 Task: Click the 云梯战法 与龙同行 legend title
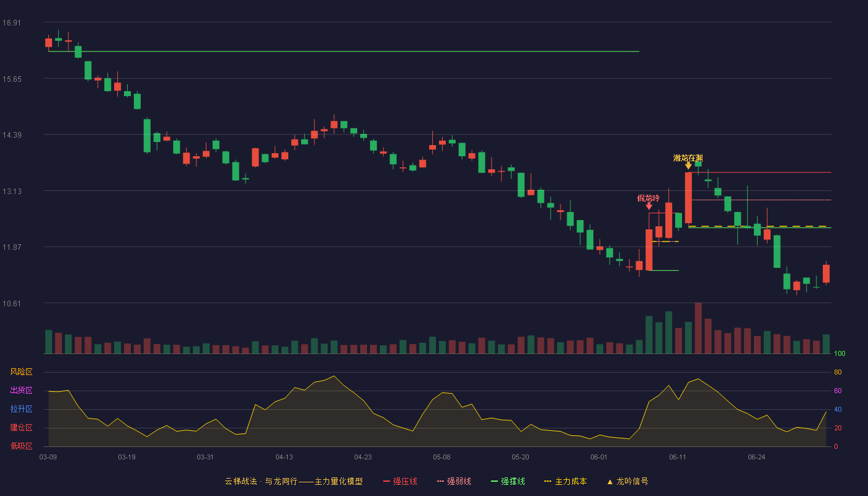pyautogui.click(x=293, y=481)
